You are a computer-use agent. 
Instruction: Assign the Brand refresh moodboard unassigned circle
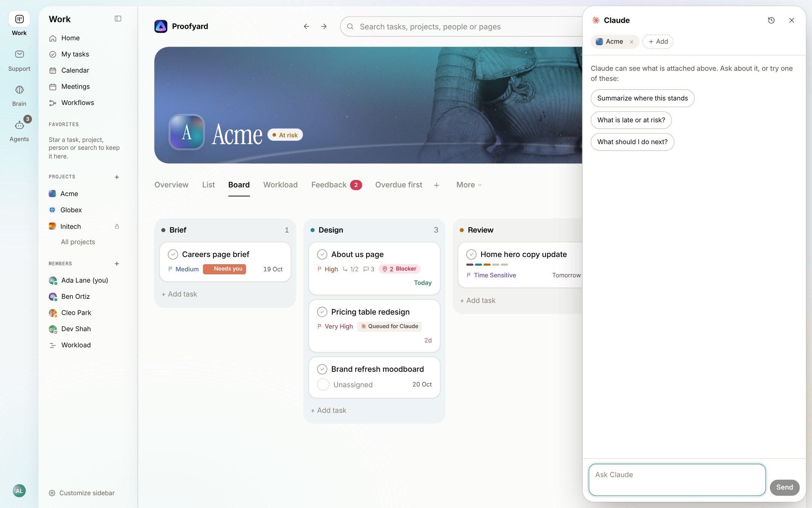coord(323,385)
